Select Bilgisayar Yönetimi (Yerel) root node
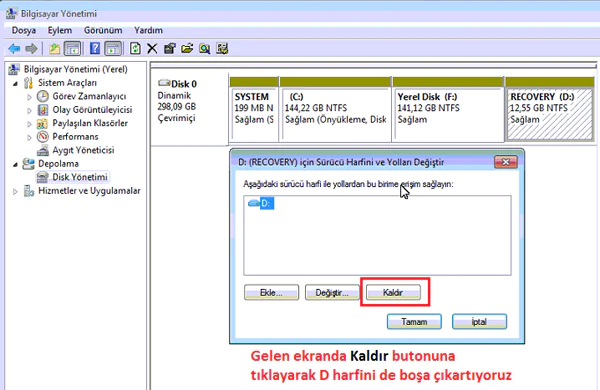600x390 pixels. 75,69
